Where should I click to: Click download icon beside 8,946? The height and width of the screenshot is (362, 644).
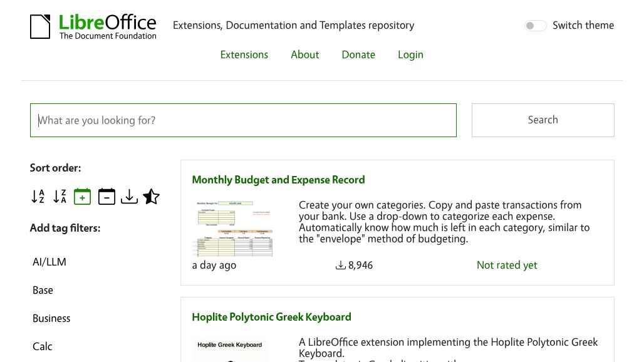(x=341, y=266)
